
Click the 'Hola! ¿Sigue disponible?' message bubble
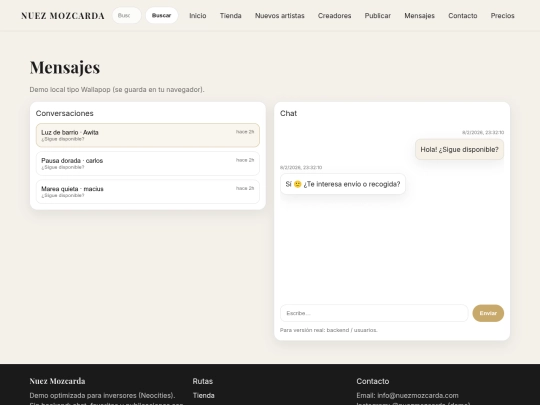click(459, 149)
